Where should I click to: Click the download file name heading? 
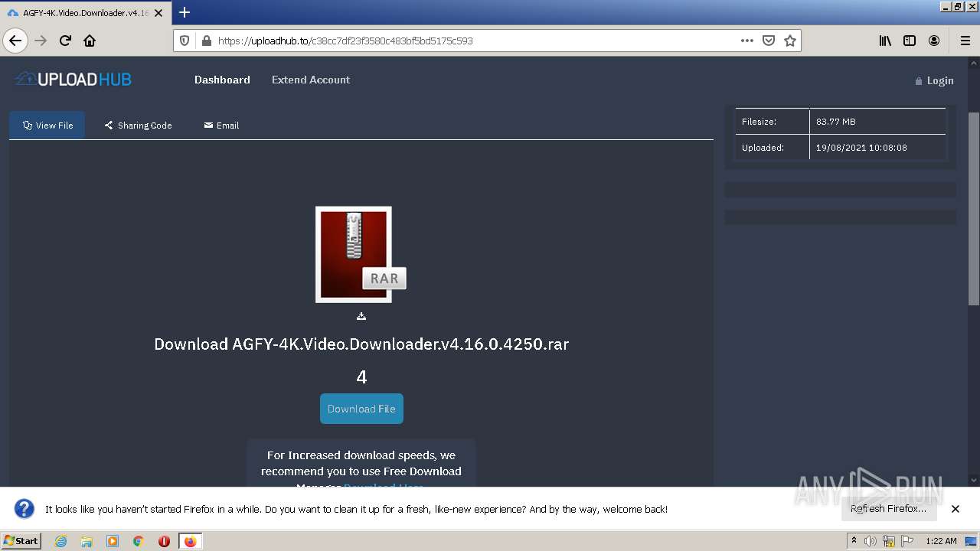click(361, 344)
